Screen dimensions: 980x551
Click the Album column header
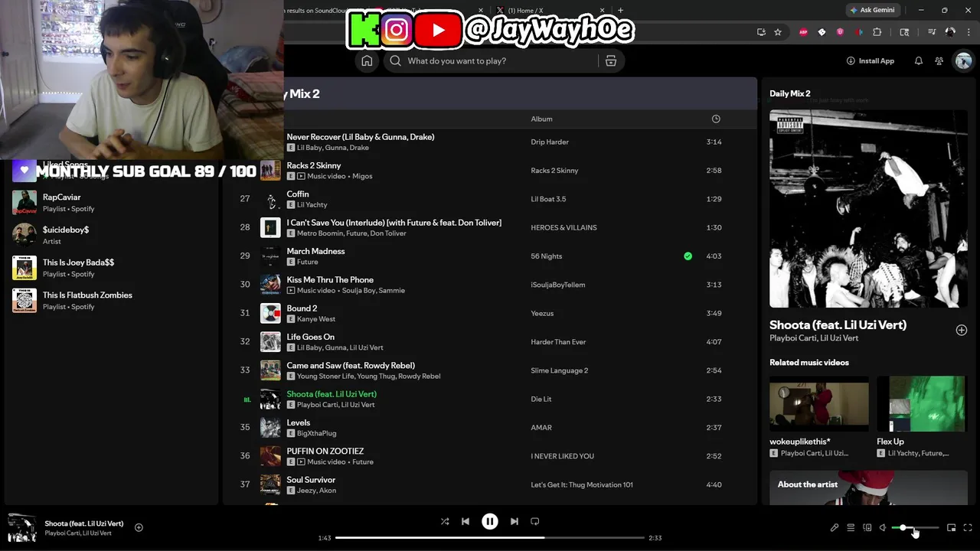pos(541,119)
